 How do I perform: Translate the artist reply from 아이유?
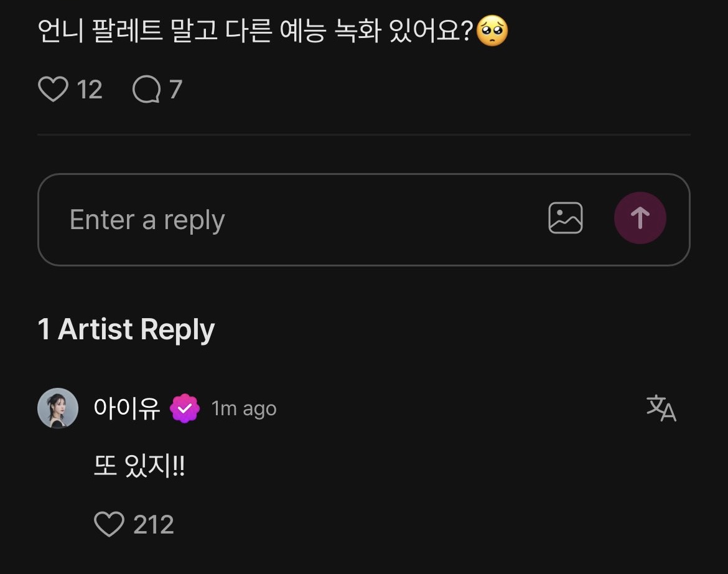tap(661, 408)
